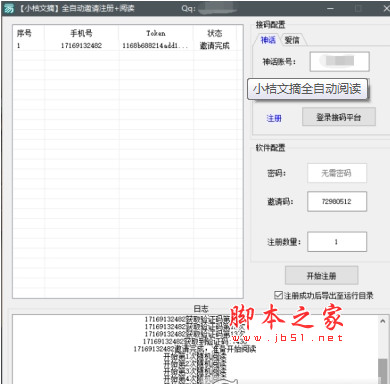The width and height of the screenshot is (390, 384).
Task: Click the app icon in title bar
Action: (9, 8)
